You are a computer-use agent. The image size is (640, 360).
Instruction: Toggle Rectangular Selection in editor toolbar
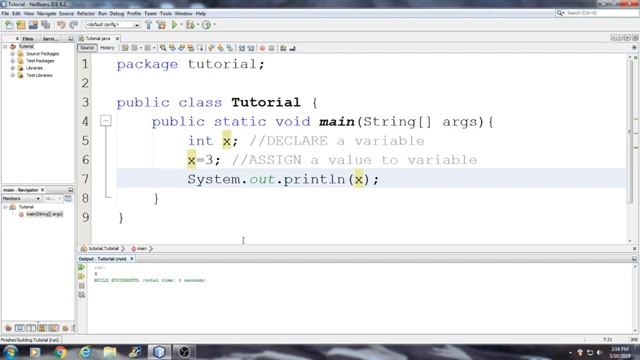pos(200,48)
